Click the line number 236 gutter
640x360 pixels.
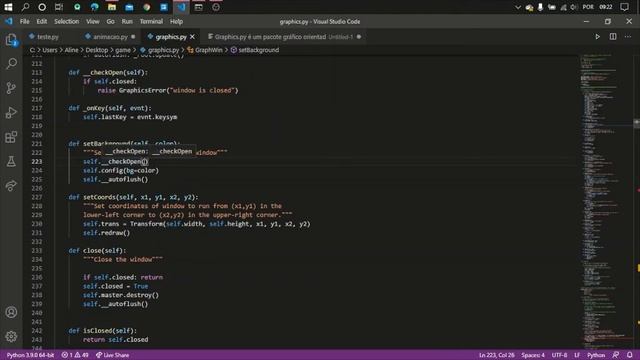click(37, 277)
